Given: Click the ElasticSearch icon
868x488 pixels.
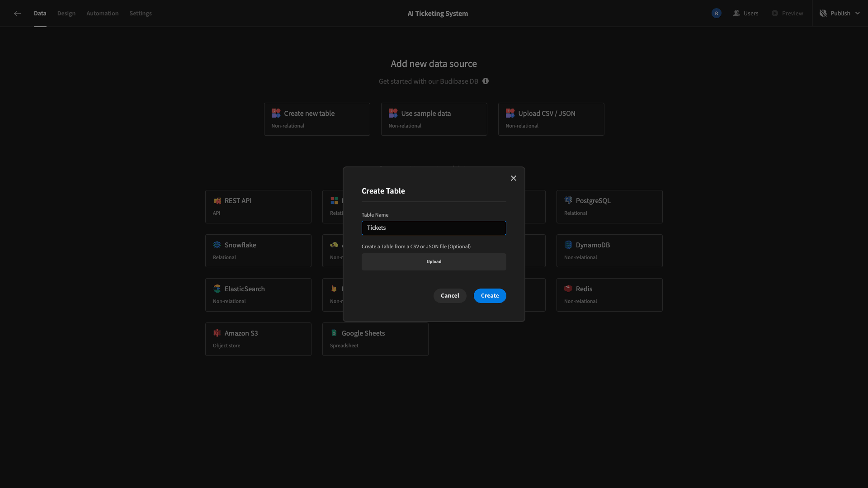Looking at the screenshot, I should (217, 289).
